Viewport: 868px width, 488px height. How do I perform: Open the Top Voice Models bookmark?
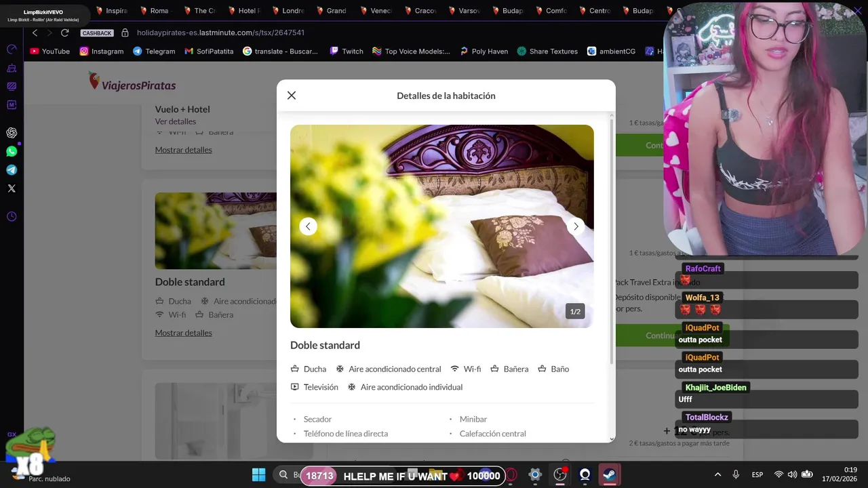point(411,51)
